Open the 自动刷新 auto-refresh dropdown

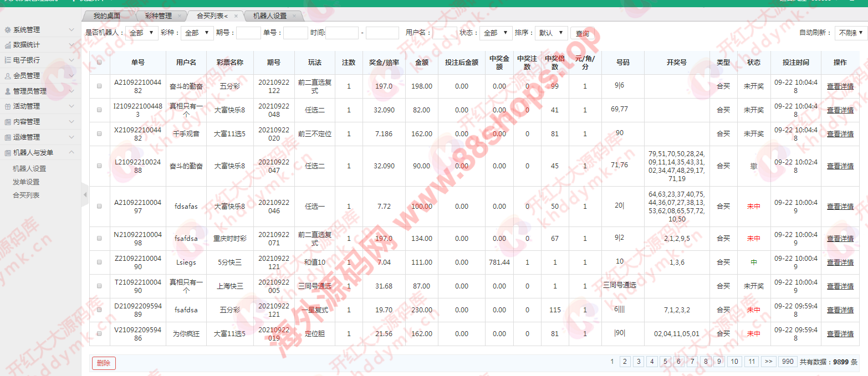coord(851,33)
